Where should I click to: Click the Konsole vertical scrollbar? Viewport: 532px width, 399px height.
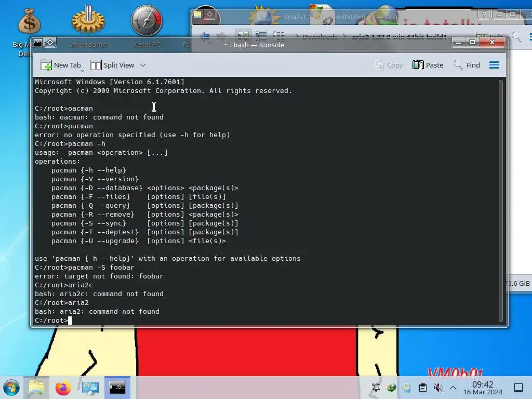coord(500,201)
